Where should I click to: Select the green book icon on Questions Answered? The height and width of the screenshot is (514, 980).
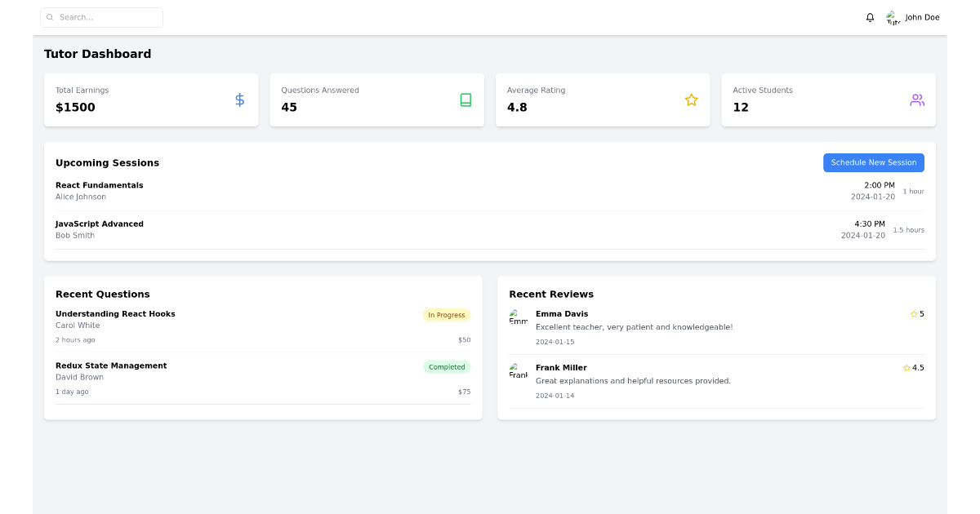[465, 100]
